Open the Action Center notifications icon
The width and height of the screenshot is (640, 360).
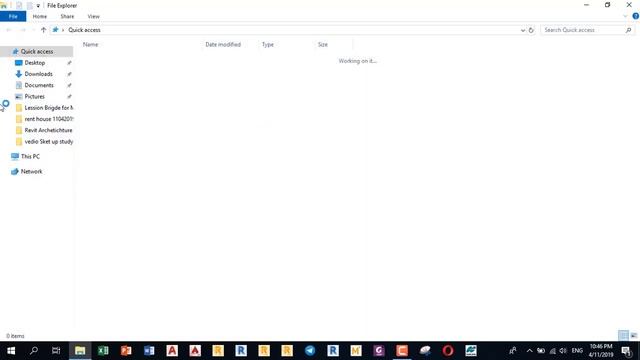pyautogui.click(x=627, y=351)
